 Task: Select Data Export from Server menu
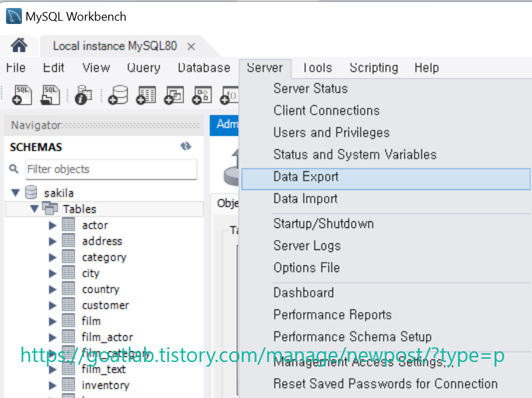pyautogui.click(x=386, y=179)
